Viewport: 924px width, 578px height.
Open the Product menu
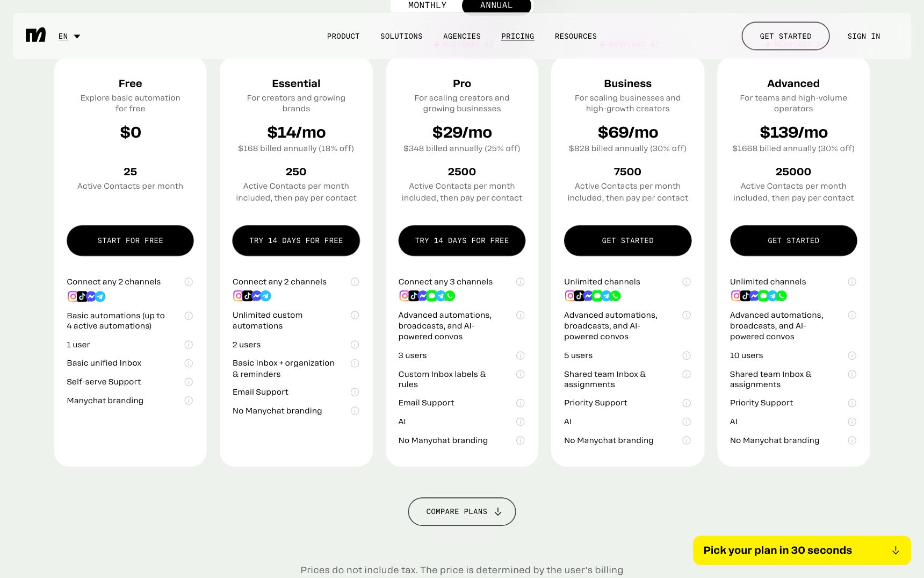click(343, 36)
